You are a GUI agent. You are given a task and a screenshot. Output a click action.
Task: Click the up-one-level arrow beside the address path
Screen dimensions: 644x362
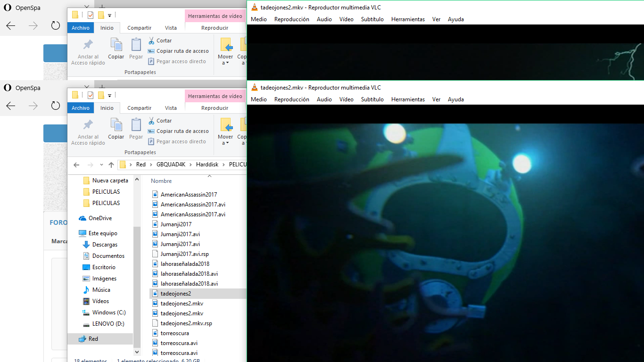click(111, 165)
